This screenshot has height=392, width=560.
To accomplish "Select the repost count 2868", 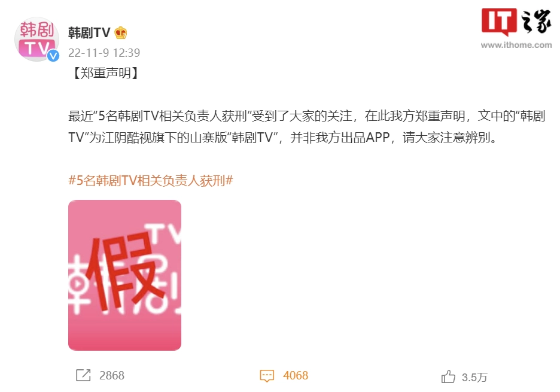I will [112, 375].
